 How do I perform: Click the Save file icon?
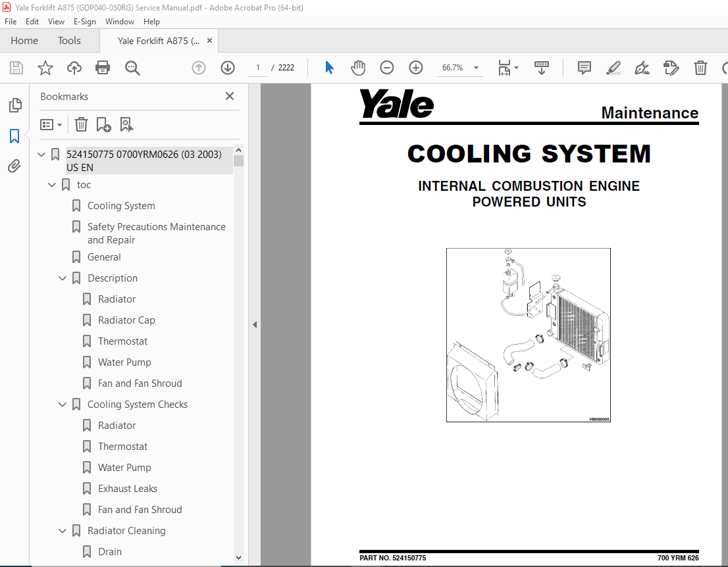[16, 68]
